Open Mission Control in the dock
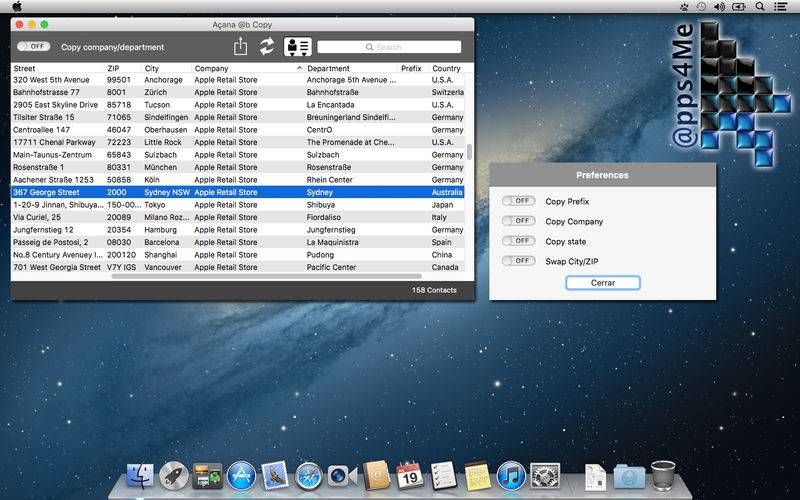This screenshot has width=800, height=500. tap(207, 477)
